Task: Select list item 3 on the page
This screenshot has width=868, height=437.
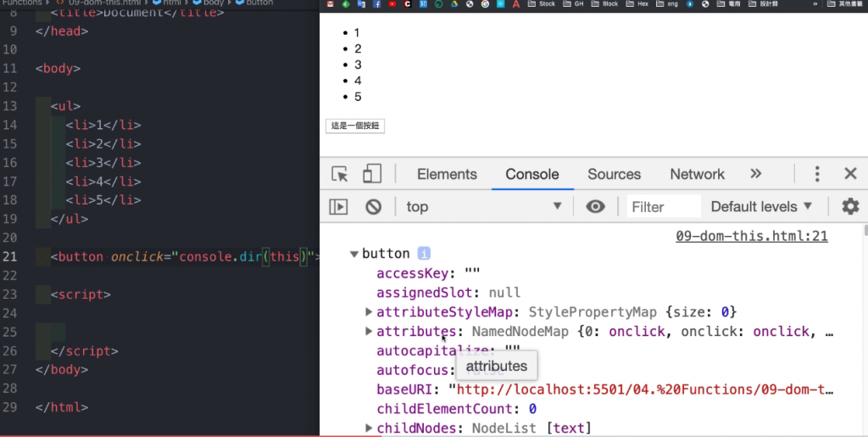Action: point(358,64)
